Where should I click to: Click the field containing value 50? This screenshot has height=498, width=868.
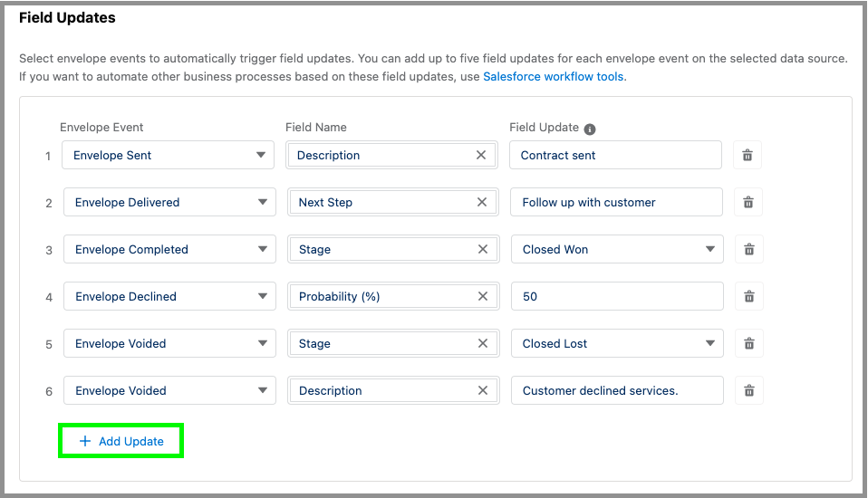click(616, 296)
